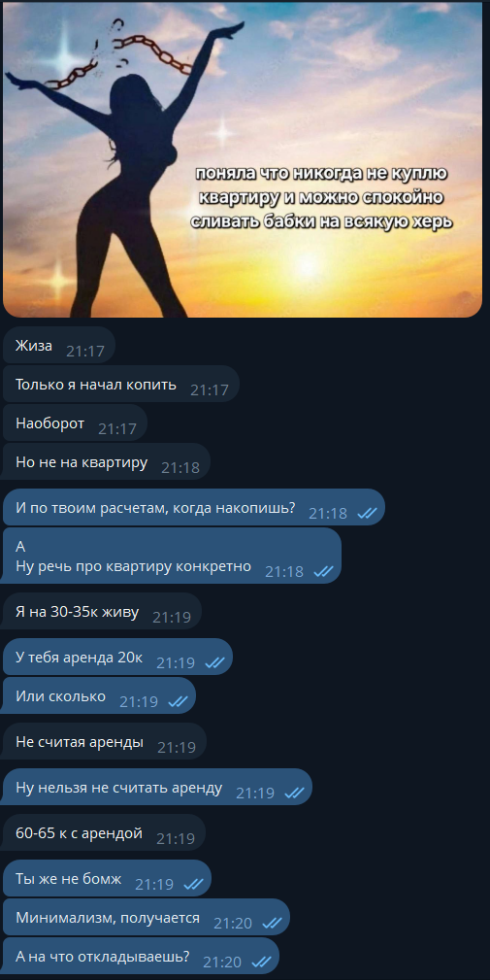Click read checkmarks on 'Ты же не бомж'
Viewport: 490px width, 980px height.
pos(193,884)
